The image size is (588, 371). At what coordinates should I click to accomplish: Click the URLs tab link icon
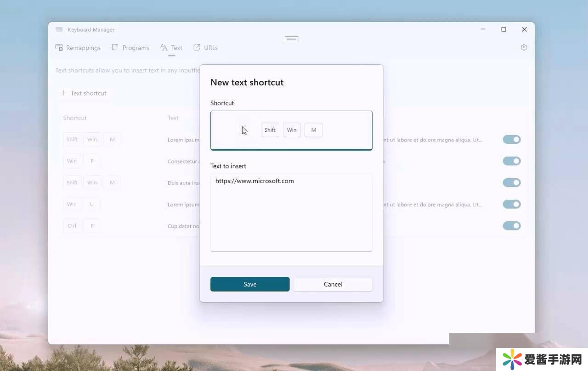click(197, 47)
